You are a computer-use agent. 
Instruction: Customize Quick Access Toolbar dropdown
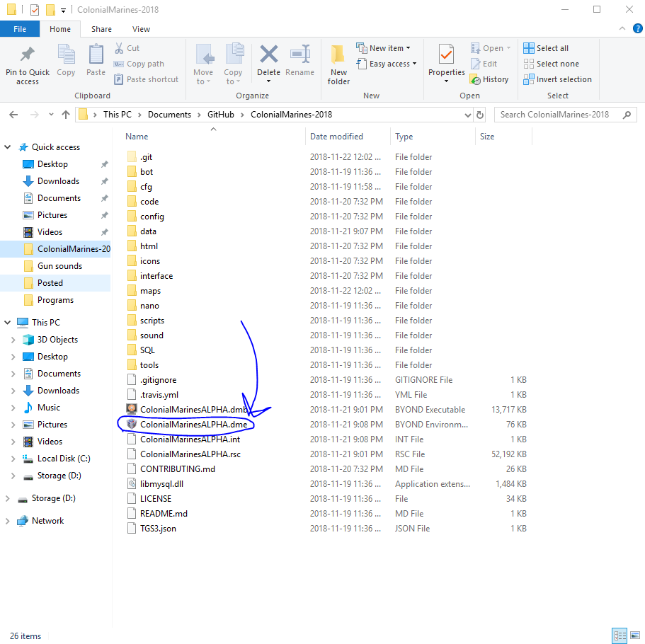[x=63, y=10]
